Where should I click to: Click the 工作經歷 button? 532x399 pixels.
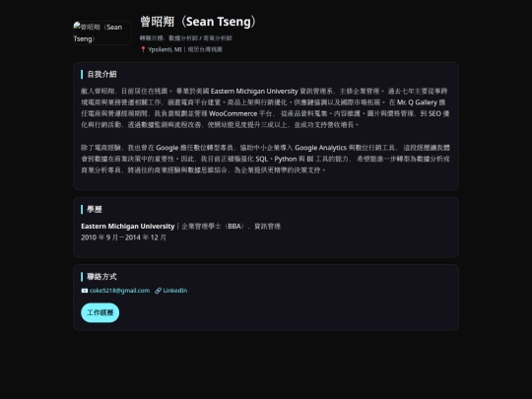[x=100, y=312]
